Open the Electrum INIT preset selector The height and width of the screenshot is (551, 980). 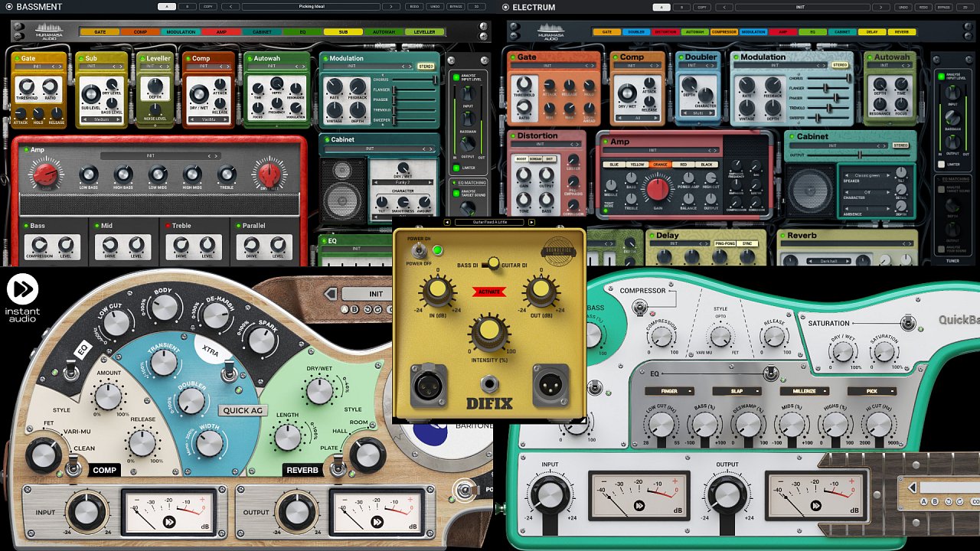800,7
